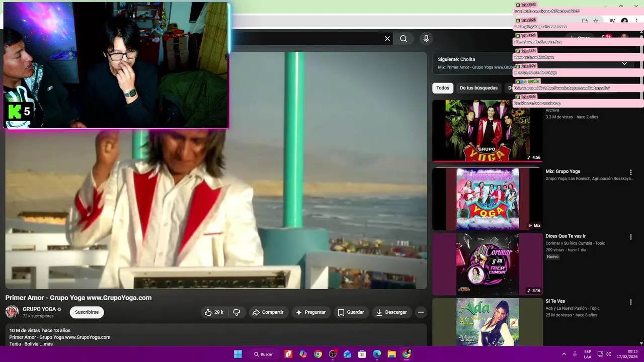644x362 pixels.
Task: Open OBS Studio from taskbar
Action: coord(333,354)
